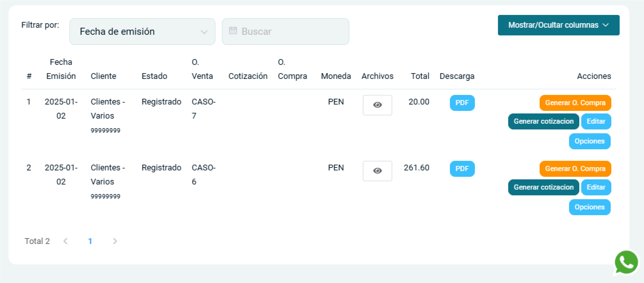View archivos eye icon for CASO-6
This screenshot has width=644, height=283.
coord(377,171)
